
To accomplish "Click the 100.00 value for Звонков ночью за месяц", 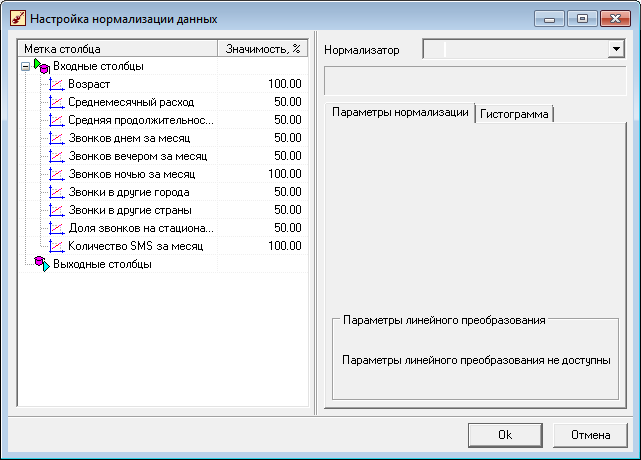I will [x=285, y=174].
